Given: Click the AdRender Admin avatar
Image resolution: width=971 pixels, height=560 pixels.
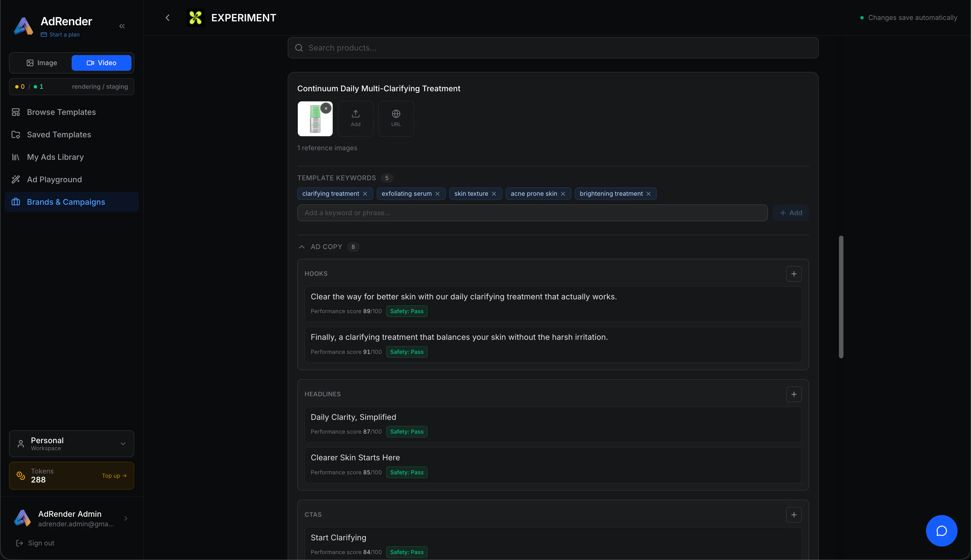Looking at the screenshot, I should point(22,518).
